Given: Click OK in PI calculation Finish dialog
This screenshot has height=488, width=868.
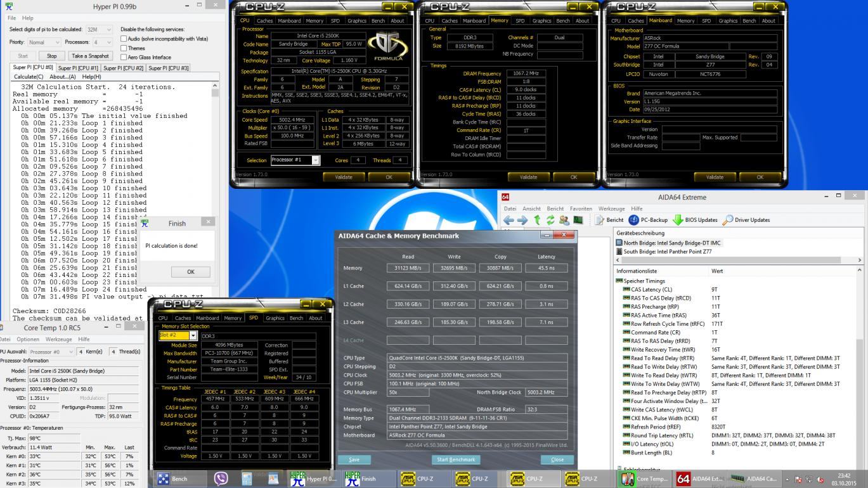Looking at the screenshot, I should 190,271.
